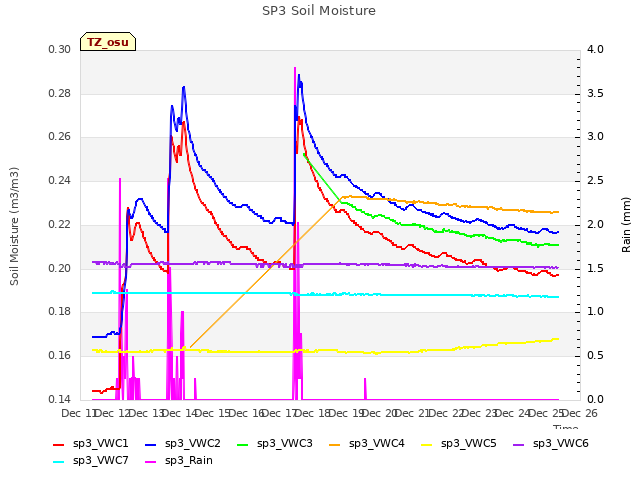Click the Dec 14 date tick label
The height and width of the screenshot is (480, 640).
(x=180, y=413)
